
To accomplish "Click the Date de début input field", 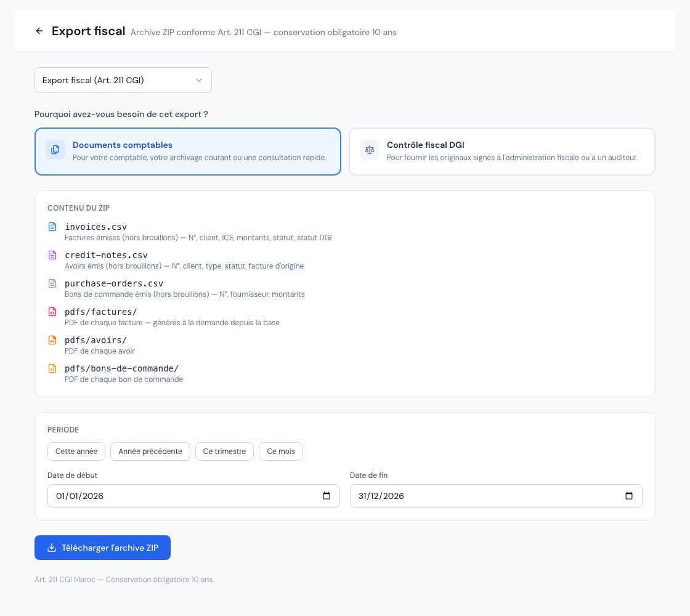I will pos(193,496).
